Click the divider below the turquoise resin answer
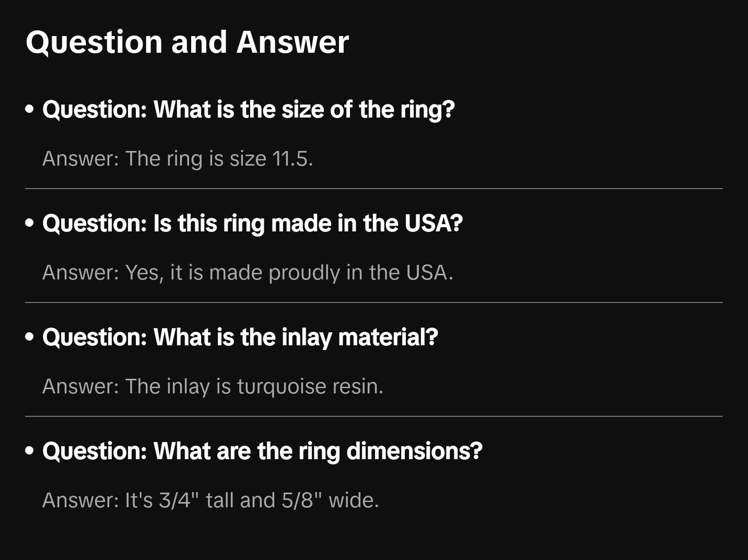This screenshot has width=748, height=560. click(x=374, y=416)
